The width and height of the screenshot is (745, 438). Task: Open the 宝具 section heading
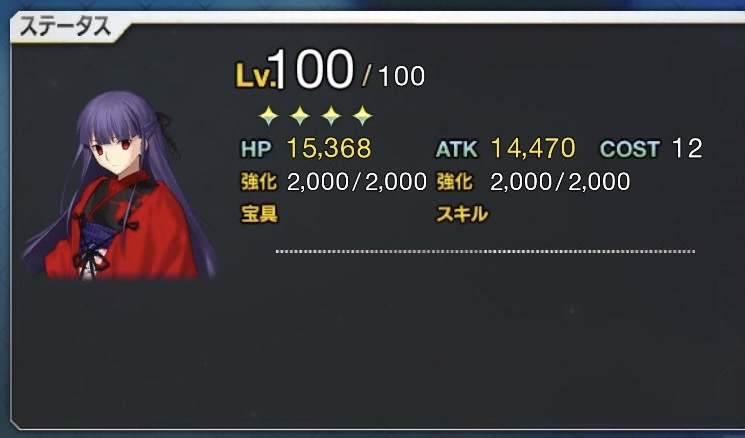(x=259, y=215)
